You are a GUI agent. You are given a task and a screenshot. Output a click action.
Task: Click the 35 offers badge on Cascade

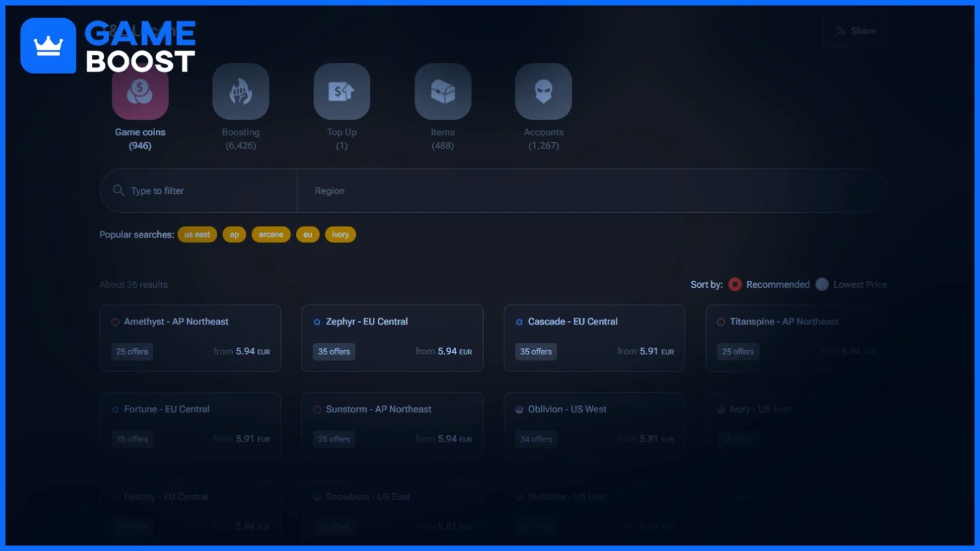coord(536,352)
